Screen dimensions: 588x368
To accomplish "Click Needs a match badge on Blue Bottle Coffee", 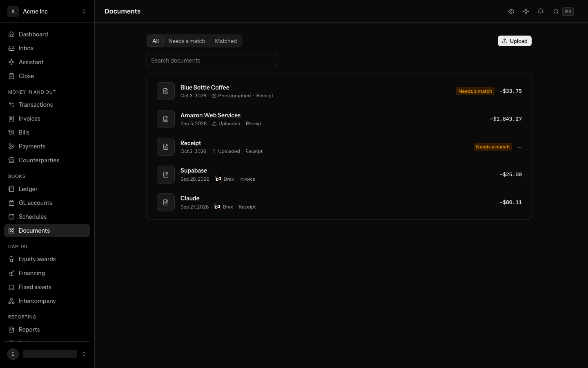I will click(475, 91).
